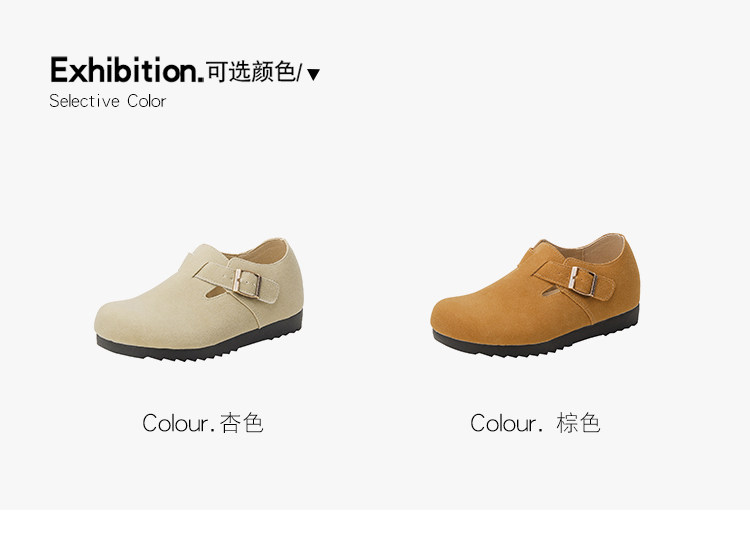Click the inner lining of brown shoe
This screenshot has height=533, width=750.
(x=595, y=249)
